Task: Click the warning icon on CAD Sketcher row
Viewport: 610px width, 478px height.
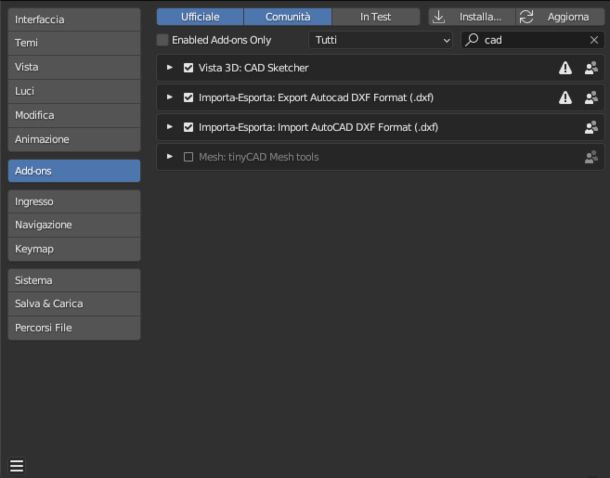Action: pos(565,68)
